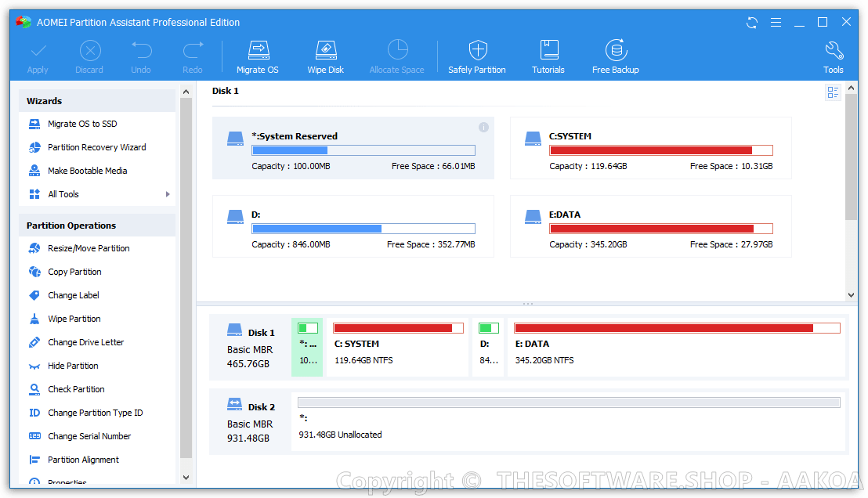
Task: Click partition pane scrollbar up arrow
Action: point(852,88)
